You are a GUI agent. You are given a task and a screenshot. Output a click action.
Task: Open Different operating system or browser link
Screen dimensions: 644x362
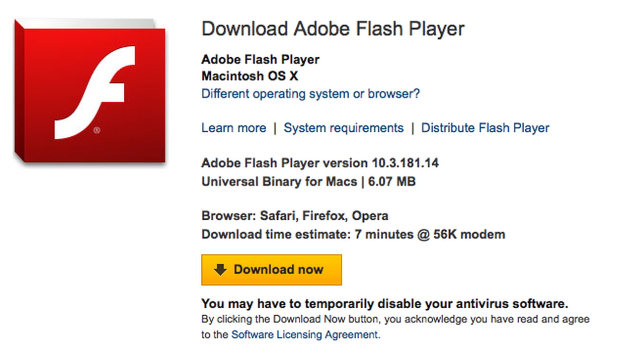(x=310, y=94)
